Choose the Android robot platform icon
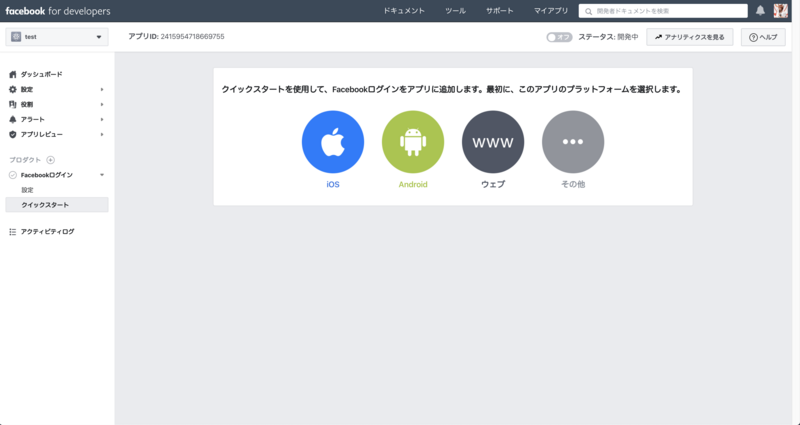Image resolution: width=800 pixels, height=425 pixels. tap(413, 142)
